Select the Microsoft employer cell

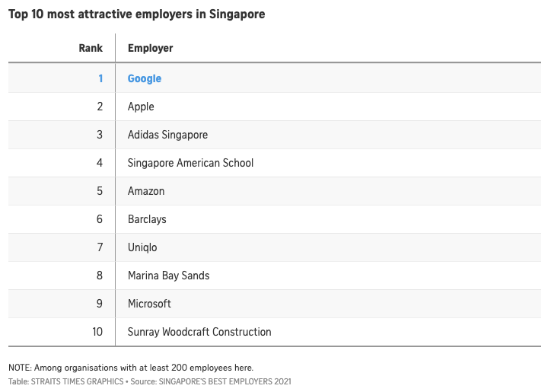tap(149, 304)
